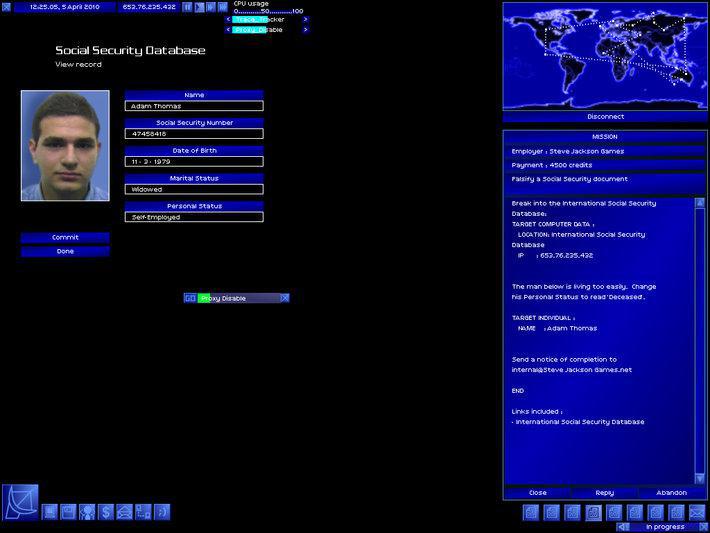Pause the game speed
The width and height of the screenshot is (710, 533).
[x=187, y=6]
